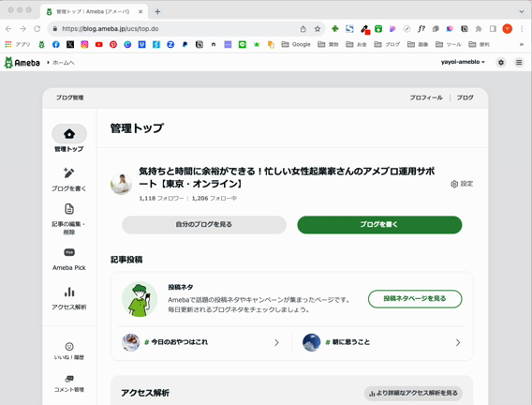Click the Chrome profile avatar
Image resolution: width=532 pixels, height=405 pixels.
508,29
